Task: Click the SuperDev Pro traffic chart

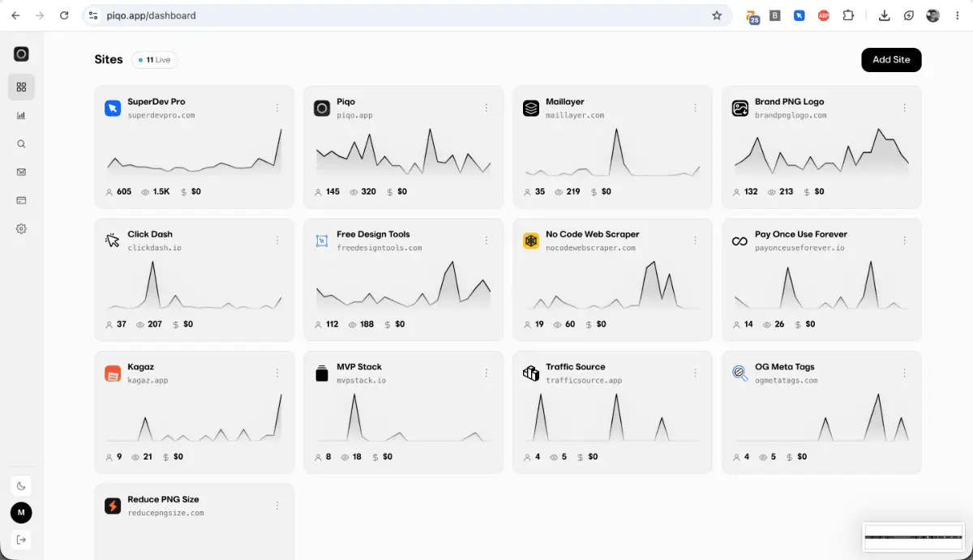Action: tap(195, 152)
